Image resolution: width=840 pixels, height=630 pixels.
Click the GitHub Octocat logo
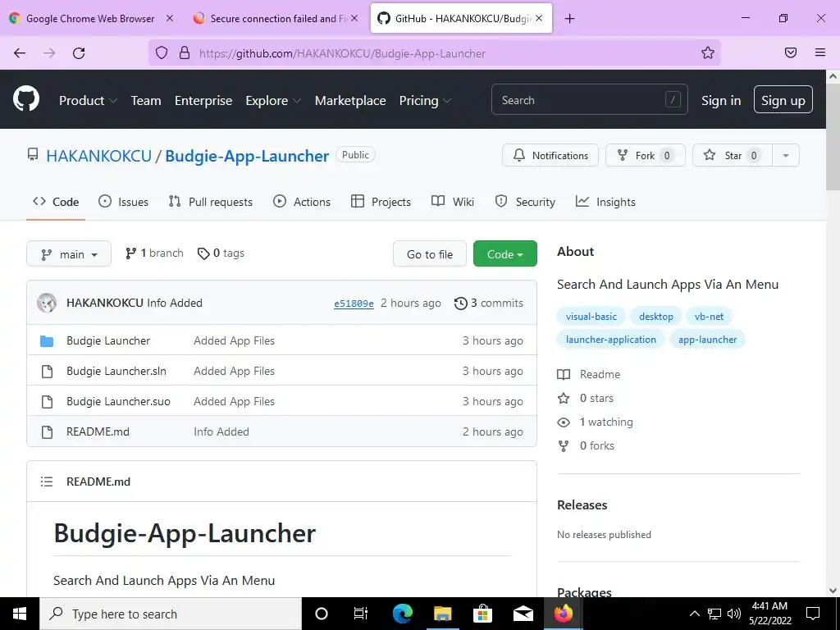pyautogui.click(x=26, y=99)
